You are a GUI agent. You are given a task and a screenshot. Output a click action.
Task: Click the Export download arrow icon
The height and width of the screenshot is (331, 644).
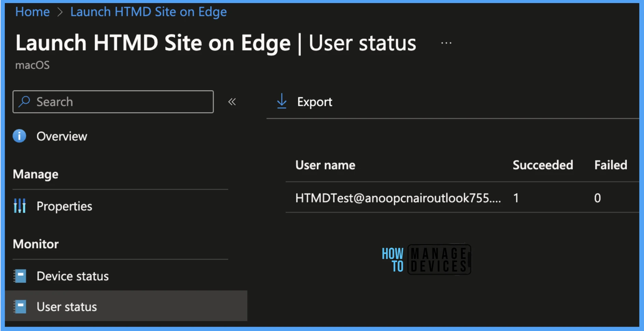pyautogui.click(x=282, y=101)
